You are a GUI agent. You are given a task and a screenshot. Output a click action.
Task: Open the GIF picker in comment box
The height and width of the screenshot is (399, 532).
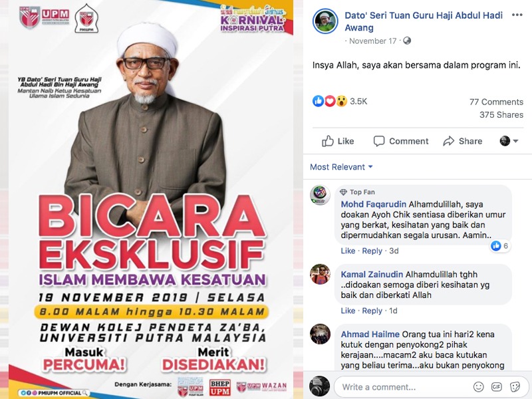point(496,387)
